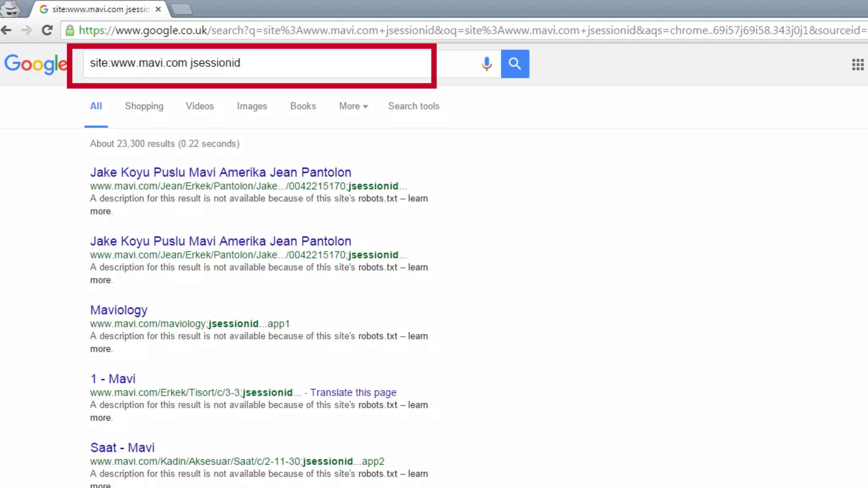Click the browser forward arrow

[26, 30]
